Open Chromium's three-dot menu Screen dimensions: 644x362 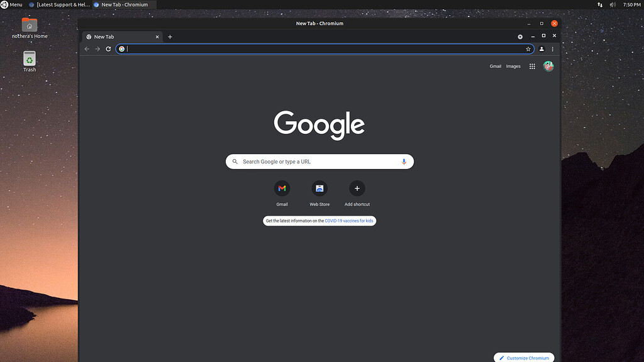(x=553, y=48)
